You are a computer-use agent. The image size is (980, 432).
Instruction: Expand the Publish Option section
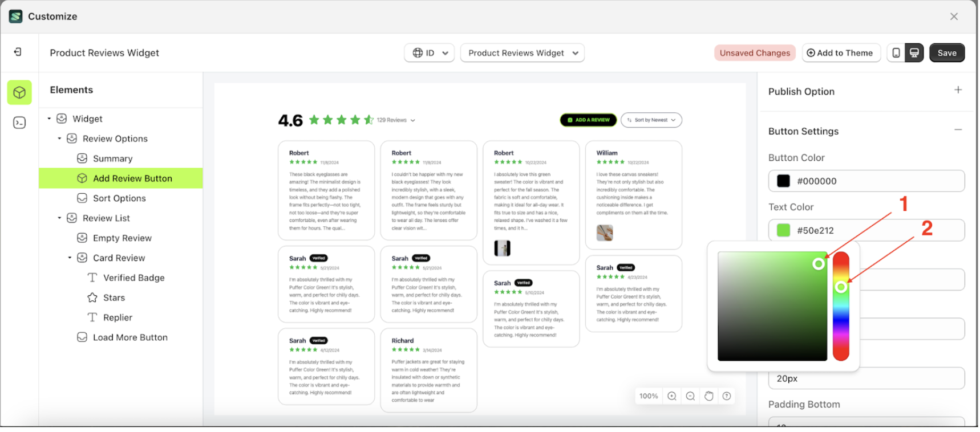point(958,90)
